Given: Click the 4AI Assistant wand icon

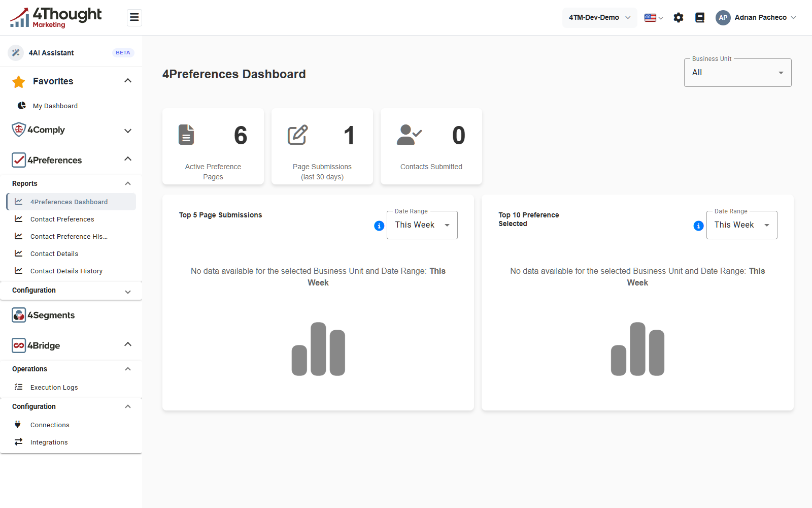Looking at the screenshot, I should click(16, 52).
